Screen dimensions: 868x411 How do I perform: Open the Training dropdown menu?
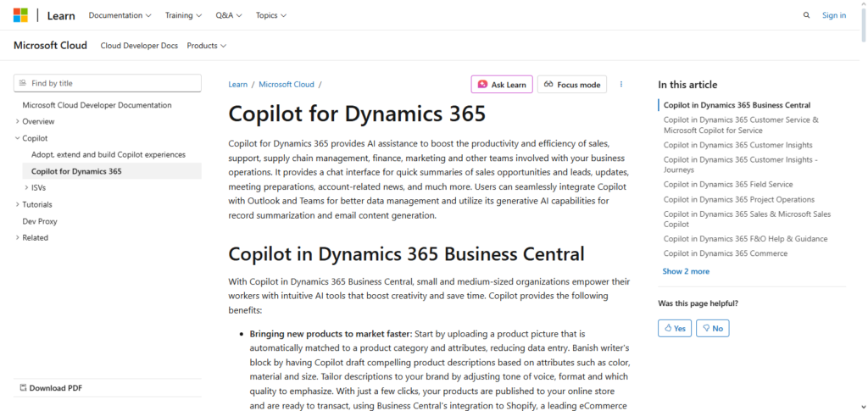pos(183,15)
